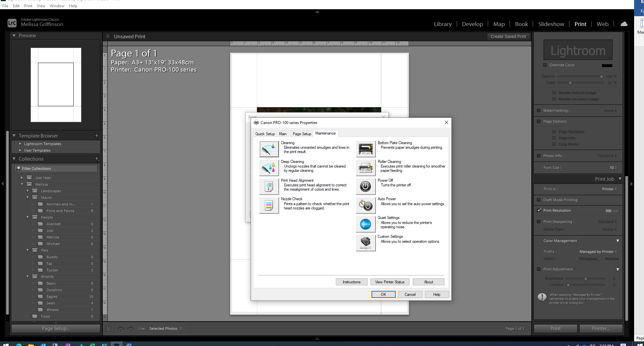The image size is (644, 346).
Task: Open Bottom Plate Cleaning icon
Action: [x=366, y=149]
